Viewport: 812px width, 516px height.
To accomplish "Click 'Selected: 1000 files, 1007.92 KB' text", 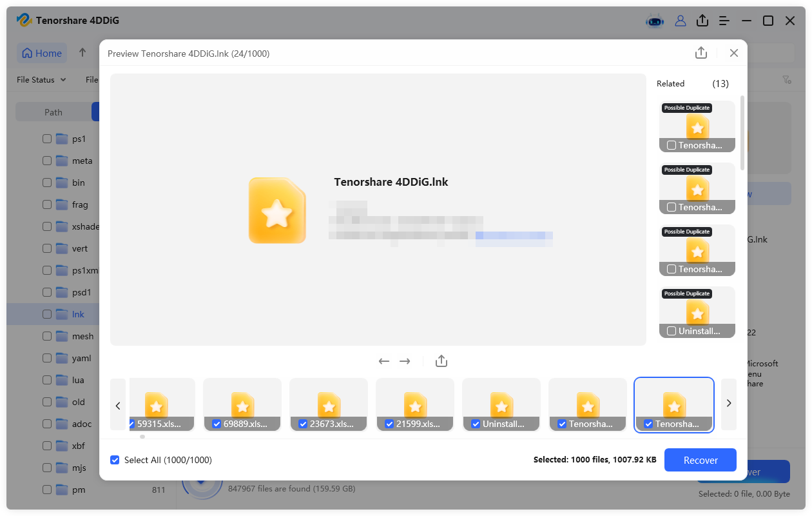I will pos(595,460).
